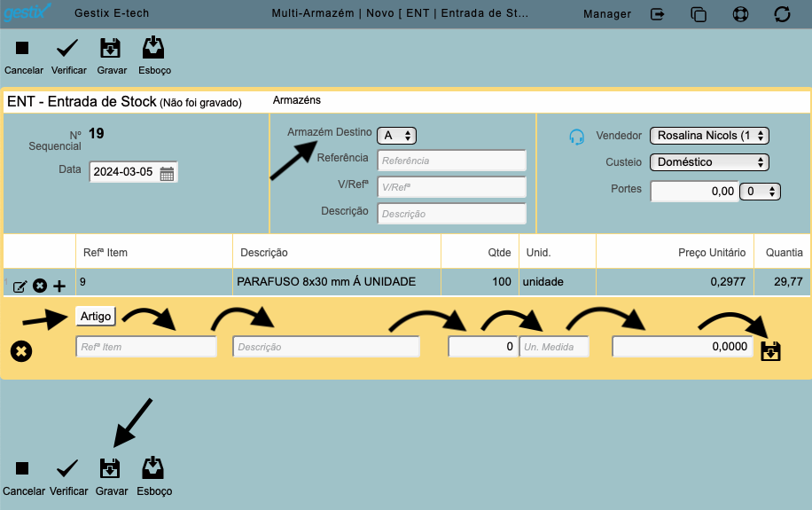This screenshot has width=812, height=510.
Task: Edit the PARAFUSO line with pencil icon
Action: click(20, 286)
